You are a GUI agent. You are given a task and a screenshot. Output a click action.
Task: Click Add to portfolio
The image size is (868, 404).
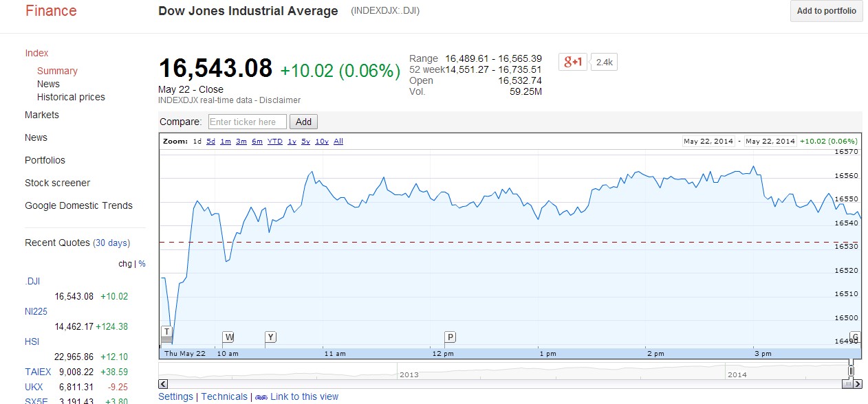[825, 11]
